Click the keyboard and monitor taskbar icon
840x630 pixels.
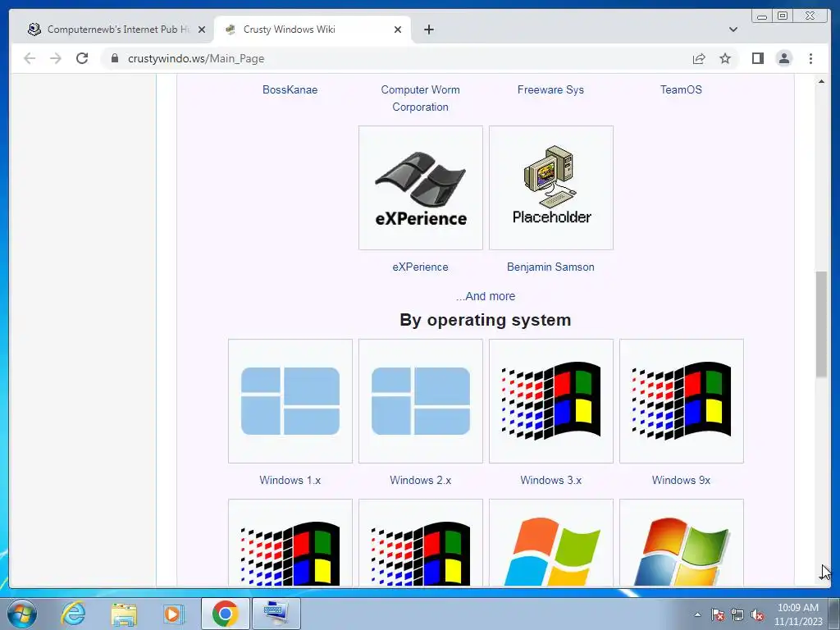pos(276,614)
